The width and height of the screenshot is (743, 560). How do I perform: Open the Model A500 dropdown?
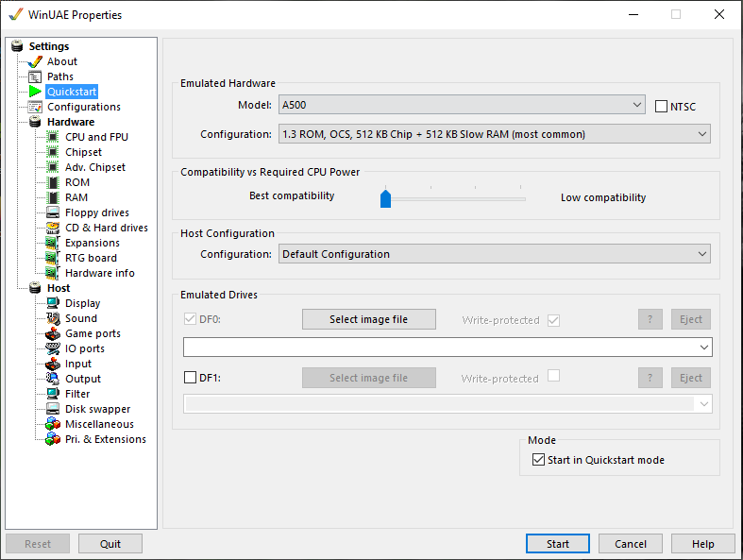[462, 105]
